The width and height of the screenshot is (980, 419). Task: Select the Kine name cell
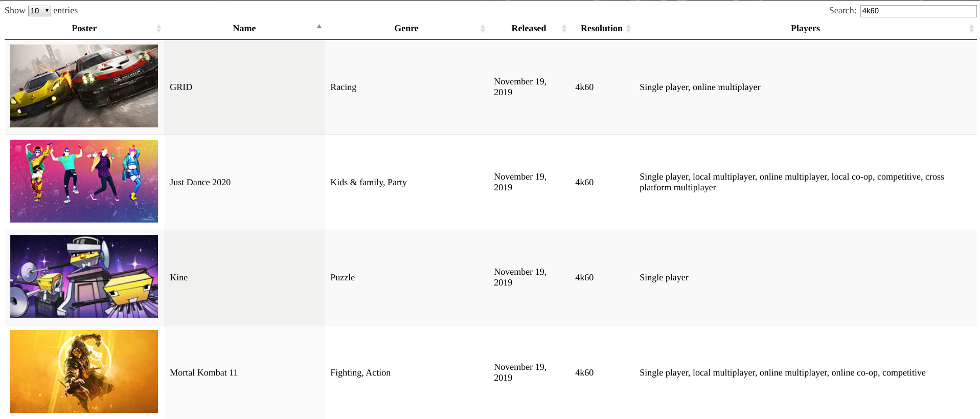pyautogui.click(x=179, y=277)
